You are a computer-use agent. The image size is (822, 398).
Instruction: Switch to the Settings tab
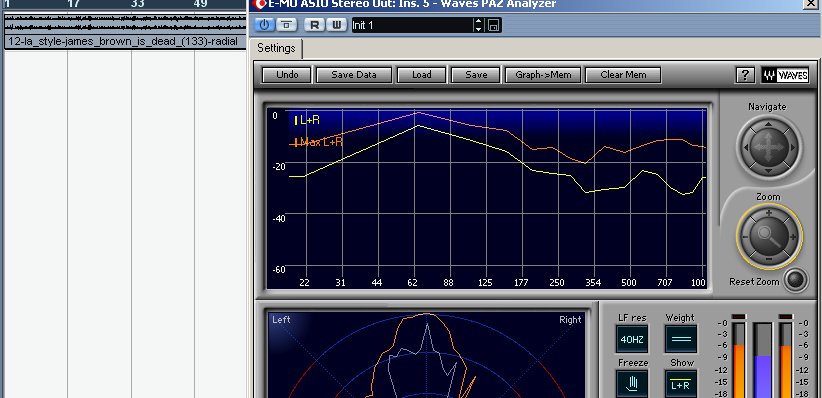[x=276, y=48]
